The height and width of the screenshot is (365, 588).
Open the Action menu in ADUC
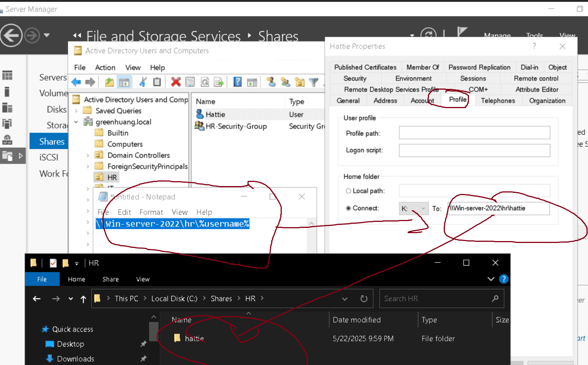[105, 67]
